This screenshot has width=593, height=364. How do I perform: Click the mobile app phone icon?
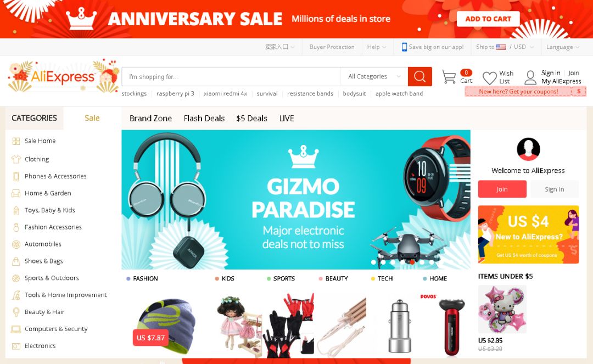point(404,47)
